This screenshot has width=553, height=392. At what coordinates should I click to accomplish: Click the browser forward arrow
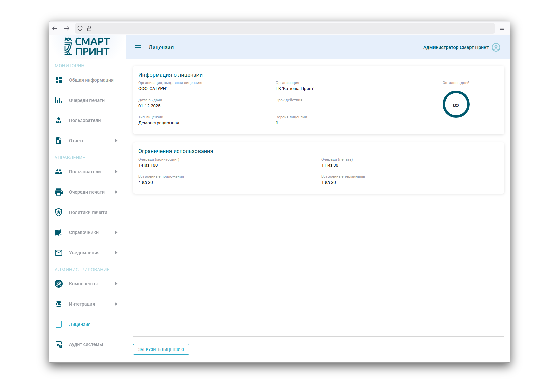click(67, 28)
